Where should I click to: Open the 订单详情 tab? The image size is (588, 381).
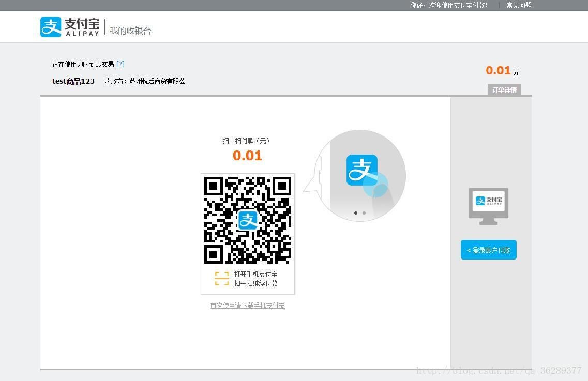click(504, 90)
